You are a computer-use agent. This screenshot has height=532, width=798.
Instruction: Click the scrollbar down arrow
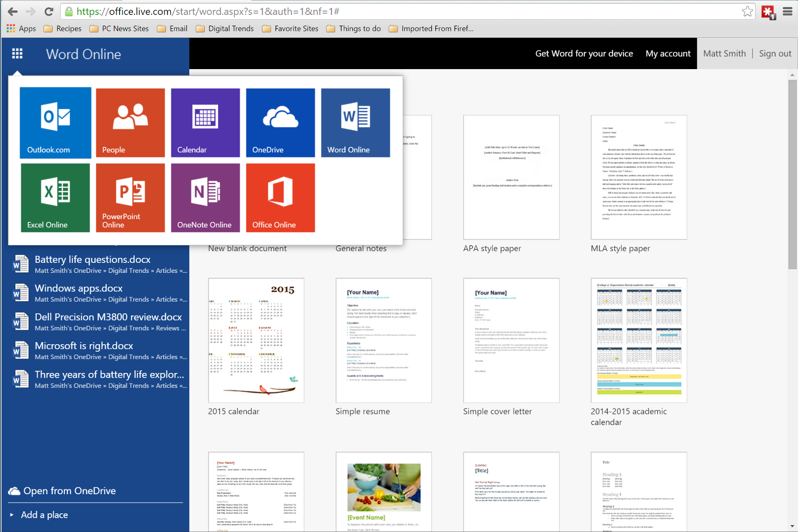click(793, 527)
